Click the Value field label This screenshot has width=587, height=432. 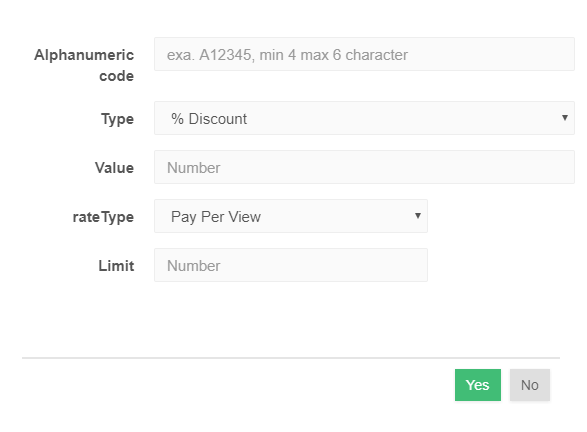point(114,168)
